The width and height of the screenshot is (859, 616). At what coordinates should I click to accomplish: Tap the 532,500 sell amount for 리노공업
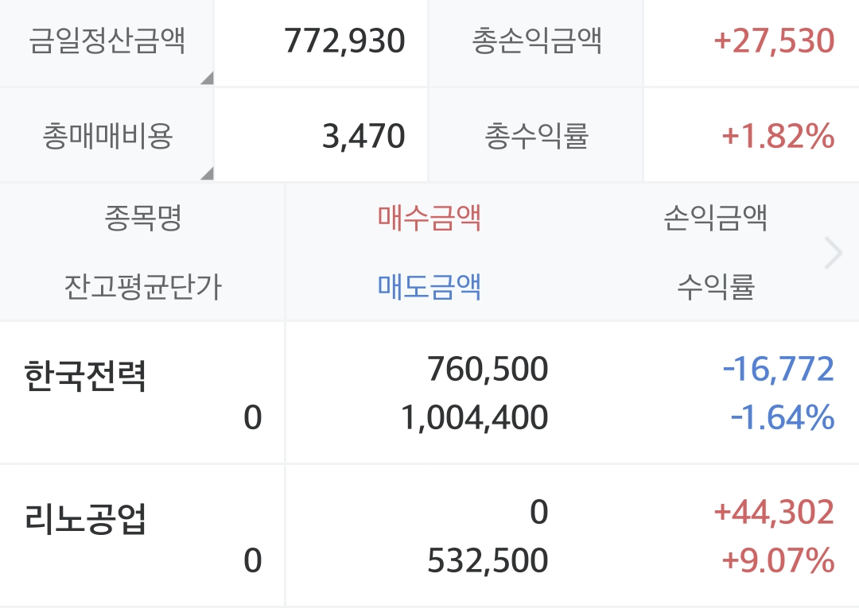488,560
